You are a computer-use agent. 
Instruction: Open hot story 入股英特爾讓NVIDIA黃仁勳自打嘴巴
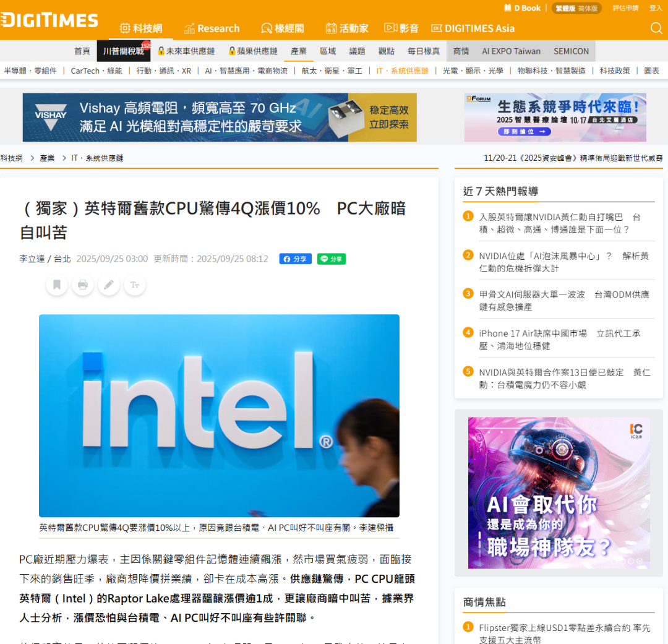point(559,223)
